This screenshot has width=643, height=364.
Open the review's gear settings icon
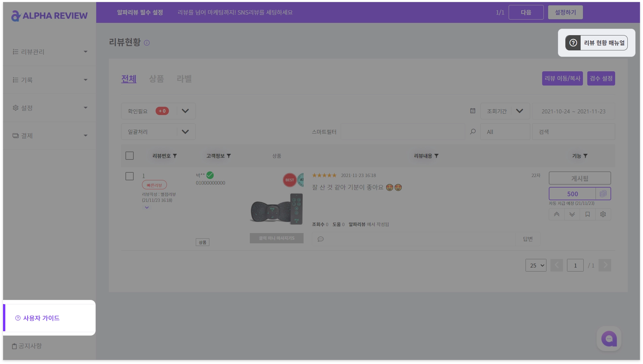point(603,214)
